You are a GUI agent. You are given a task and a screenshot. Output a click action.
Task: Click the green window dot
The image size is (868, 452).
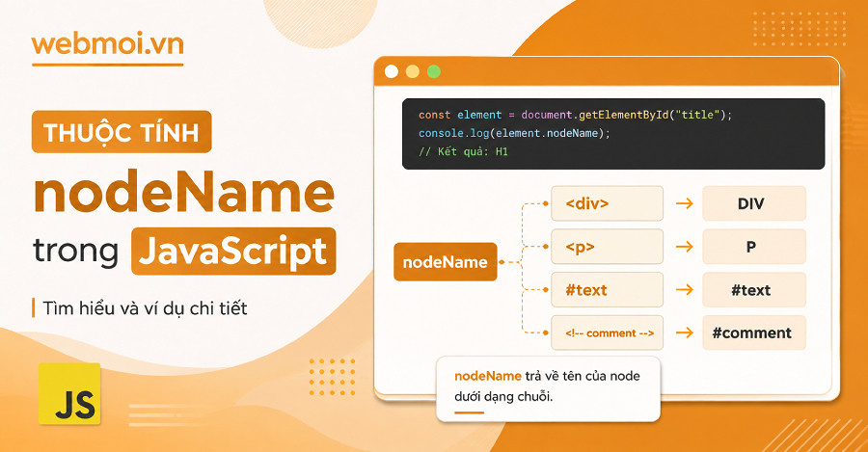(x=434, y=71)
